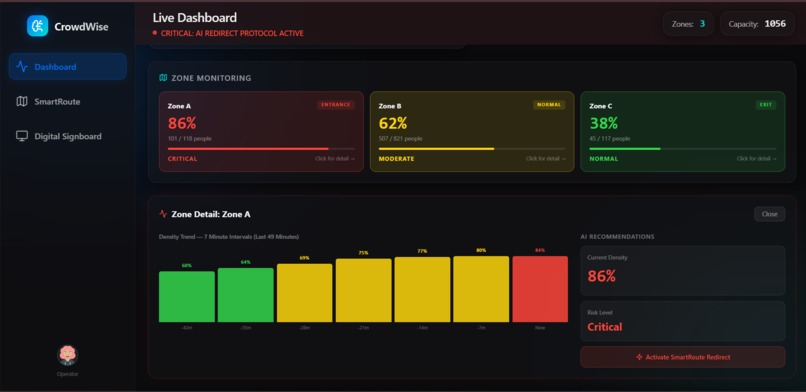This screenshot has width=806, height=392.
Task: Open the Dashboard menu item
Action: pos(67,67)
